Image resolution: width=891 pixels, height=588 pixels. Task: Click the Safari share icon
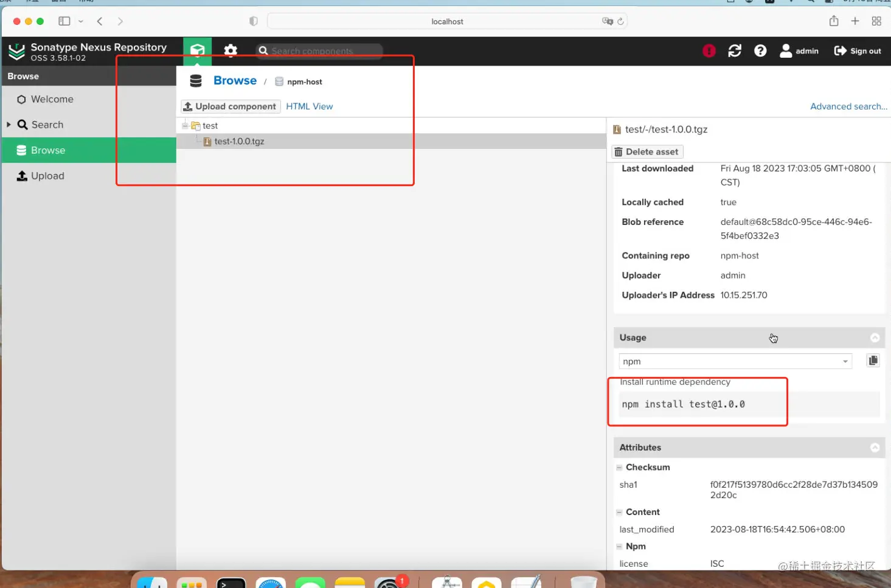pyautogui.click(x=834, y=21)
